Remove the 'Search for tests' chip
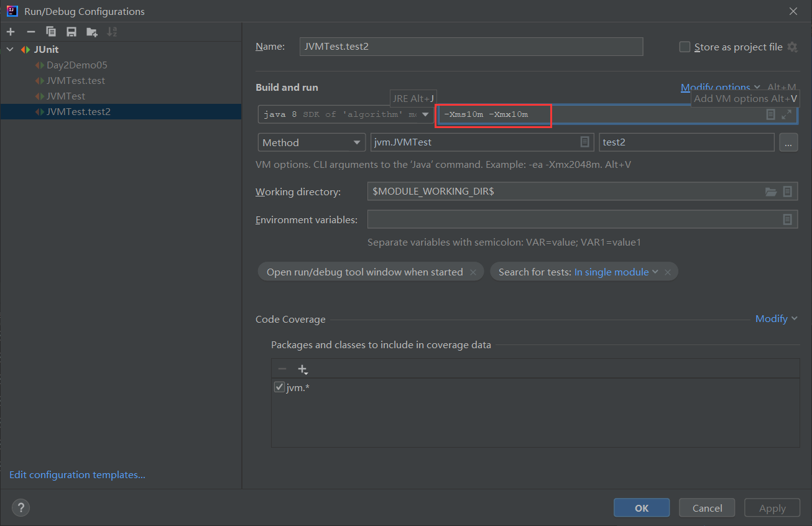812x526 pixels. click(x=668, y=272)
